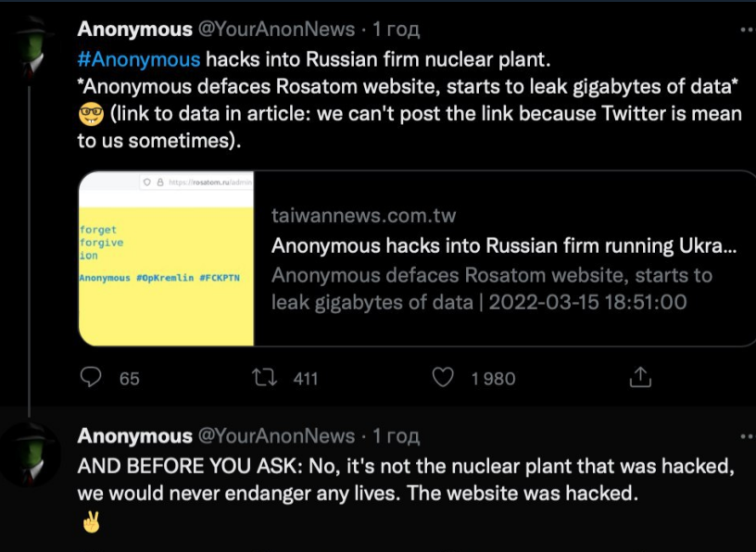
Task: Visit the taiwannews.com.tw domain link
Action: (x=363, y=217)
